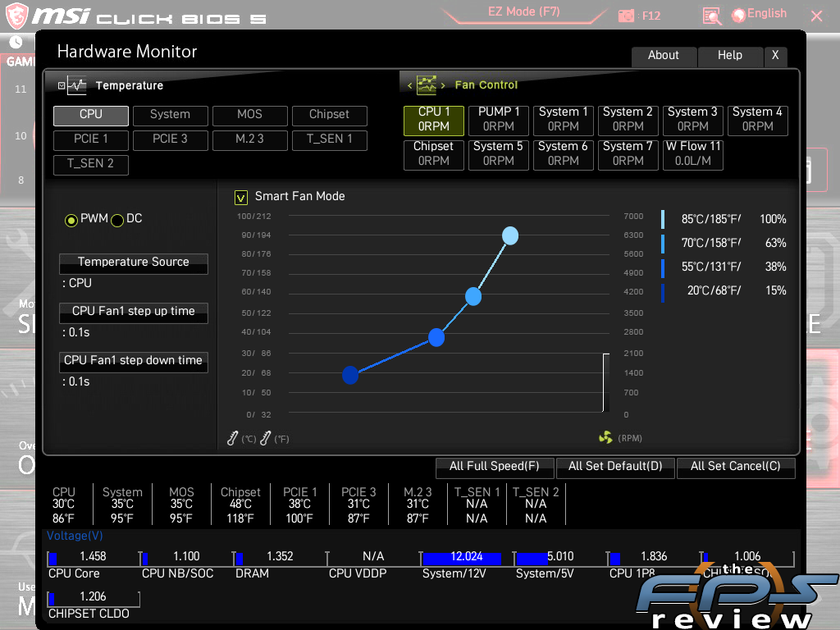Click the fan RPM icon below the graph
Screen dimensions: 840x630
605,438
